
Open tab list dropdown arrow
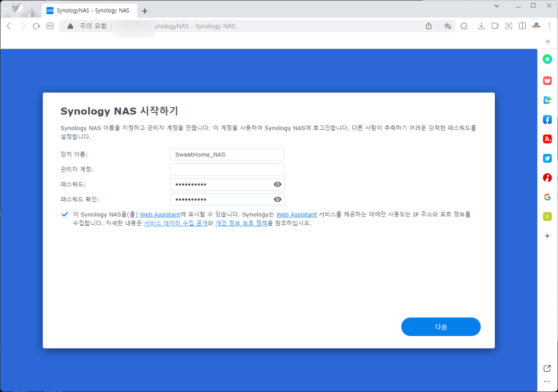(x=497, y=6)
